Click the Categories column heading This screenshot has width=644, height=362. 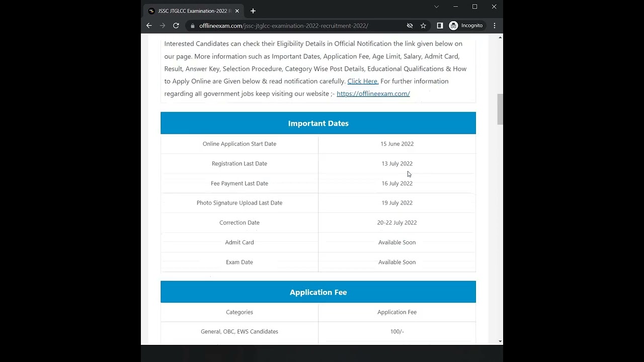pos(239,312)
